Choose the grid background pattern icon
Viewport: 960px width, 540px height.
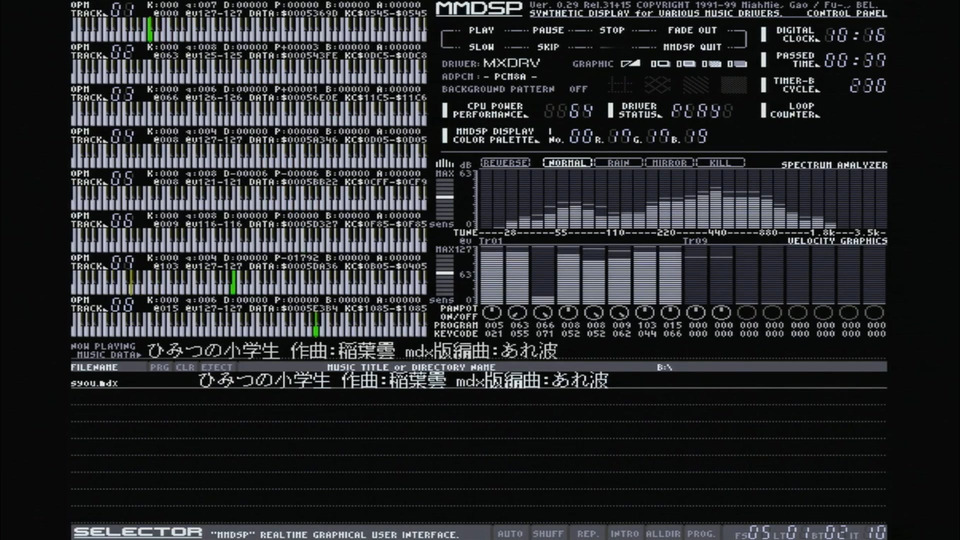click(620, 85)
